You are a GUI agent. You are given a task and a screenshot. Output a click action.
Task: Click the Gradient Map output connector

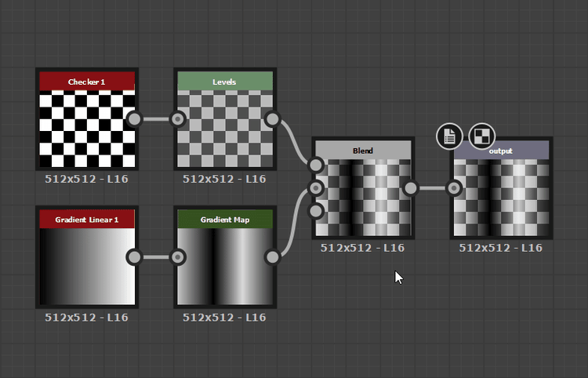click(272, 257)
